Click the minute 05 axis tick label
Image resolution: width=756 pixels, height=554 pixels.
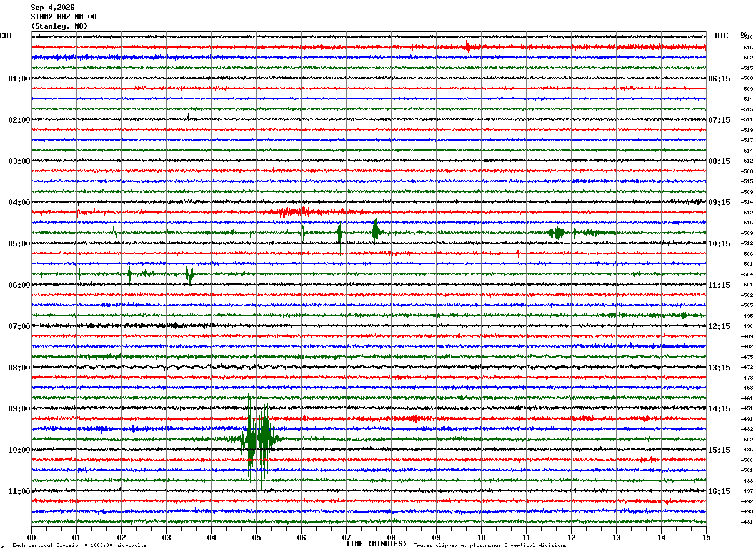click(256, 537)
